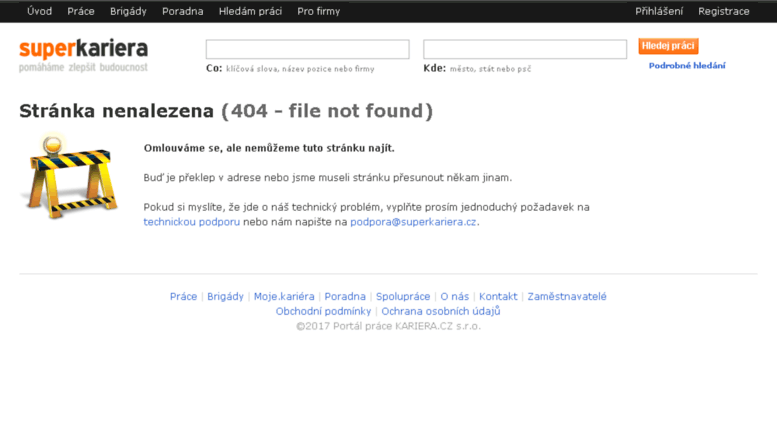Open the Spolupráce footer link
777x423 pixels.
click(x=403, y=296)
